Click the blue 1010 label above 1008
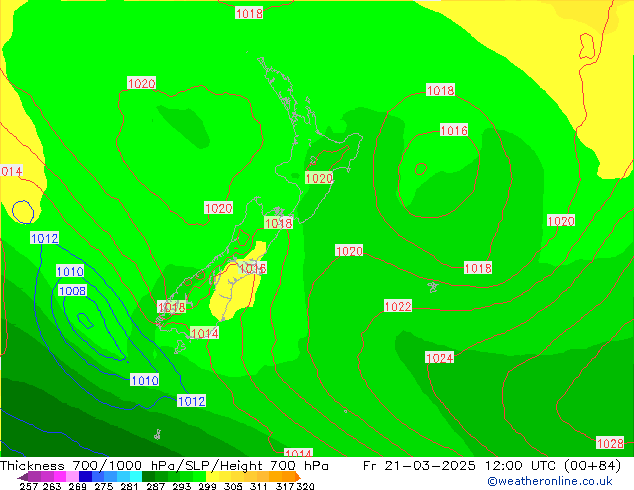634x490 pixels. 70,271
